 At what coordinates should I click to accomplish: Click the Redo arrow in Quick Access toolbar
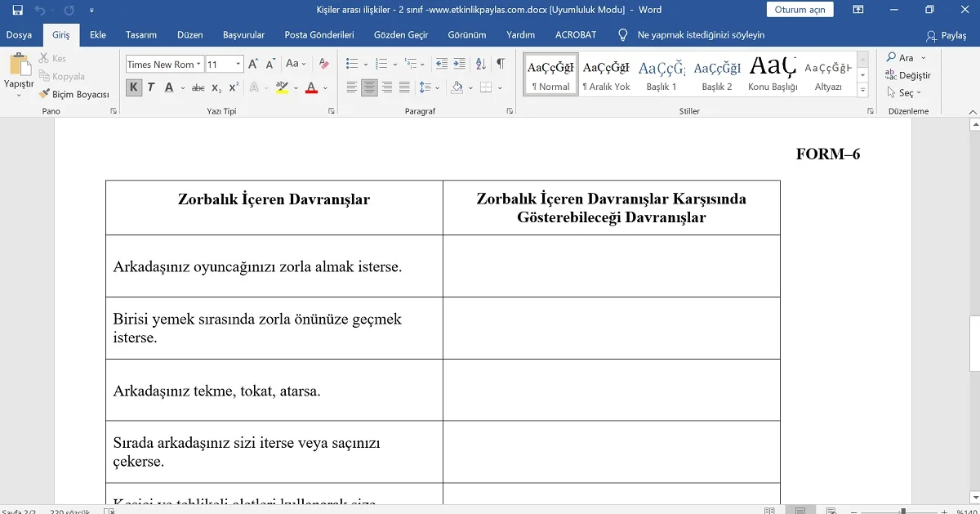[x=69, y=10]
